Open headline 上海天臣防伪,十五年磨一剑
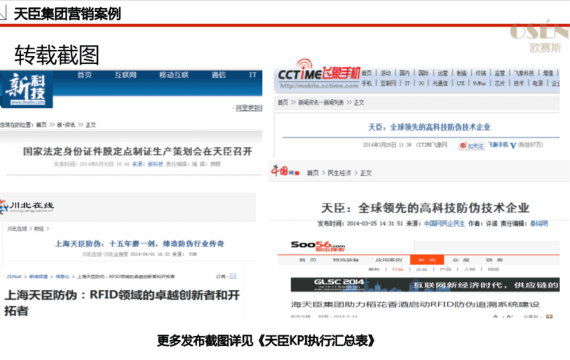570x360 pixels. coord(139,243)
